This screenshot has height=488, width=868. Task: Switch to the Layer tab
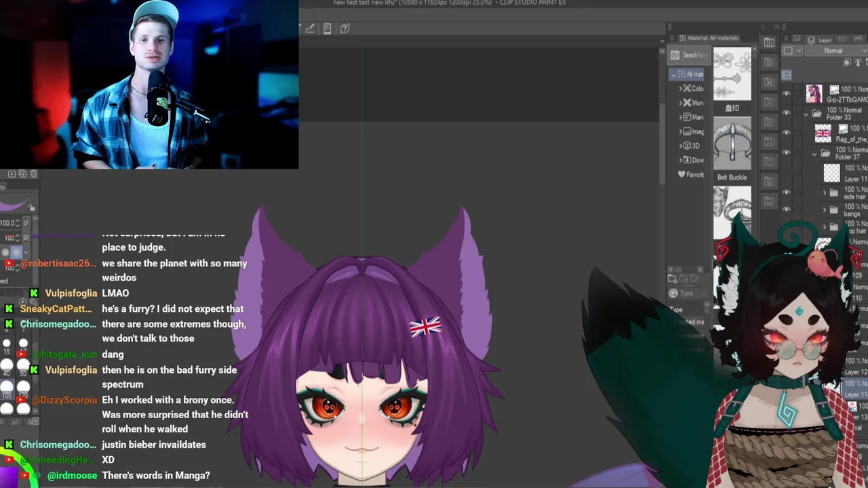(818, 40)
